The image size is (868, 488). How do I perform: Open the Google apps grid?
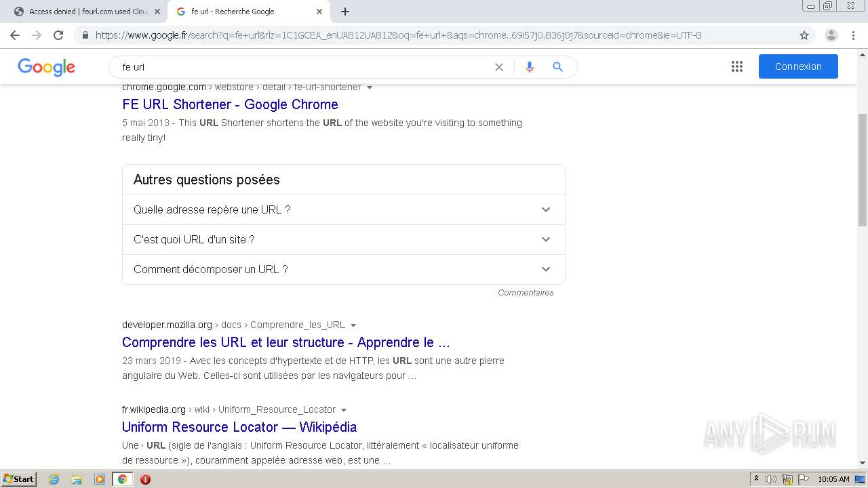point(737,66)
